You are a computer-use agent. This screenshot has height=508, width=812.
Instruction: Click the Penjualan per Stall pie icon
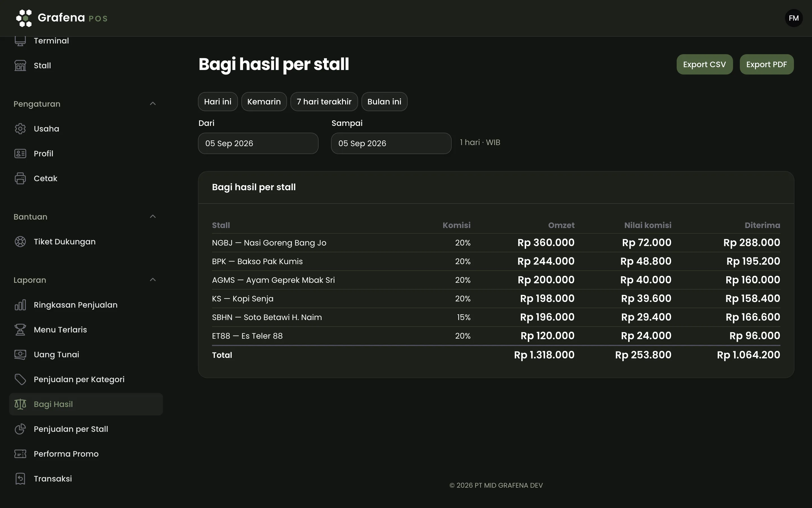pos(20,429)
